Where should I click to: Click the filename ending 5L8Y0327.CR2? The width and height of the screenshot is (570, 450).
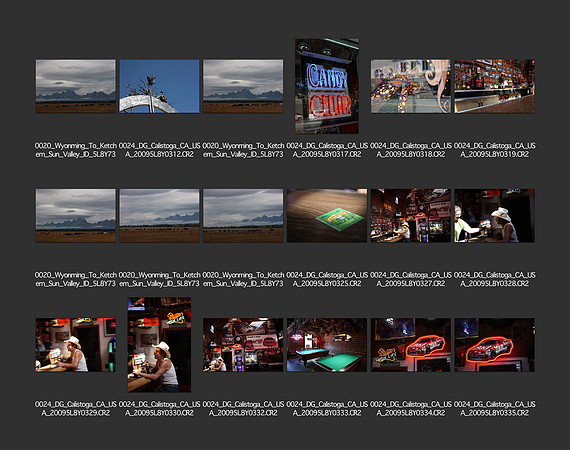(x=410, y=279)
